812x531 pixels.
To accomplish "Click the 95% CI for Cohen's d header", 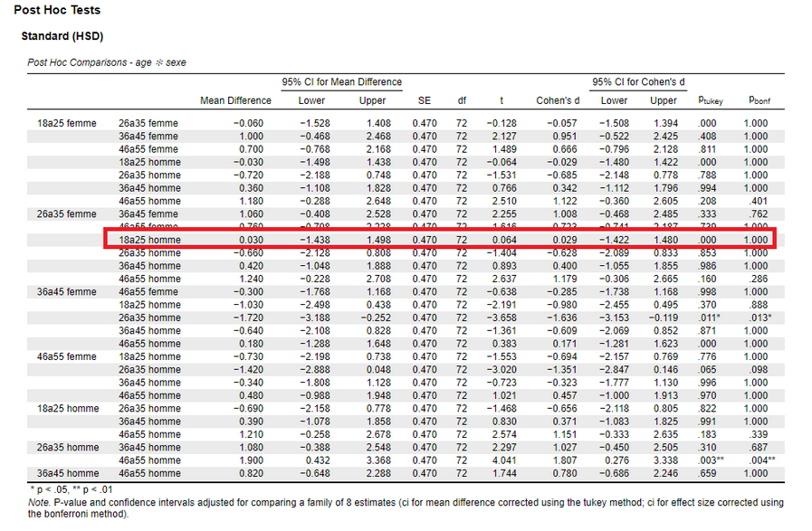I will (637, 82).
